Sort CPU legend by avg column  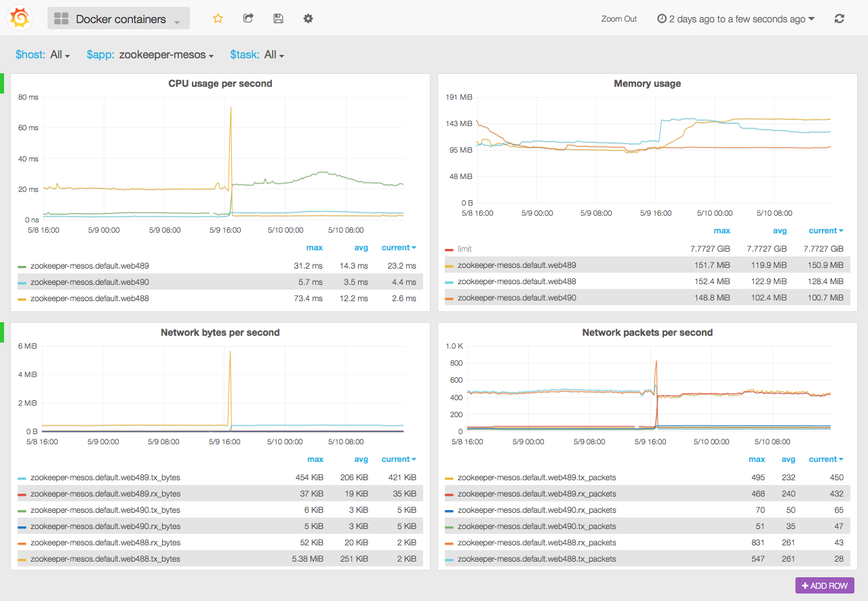pos(361,248)
